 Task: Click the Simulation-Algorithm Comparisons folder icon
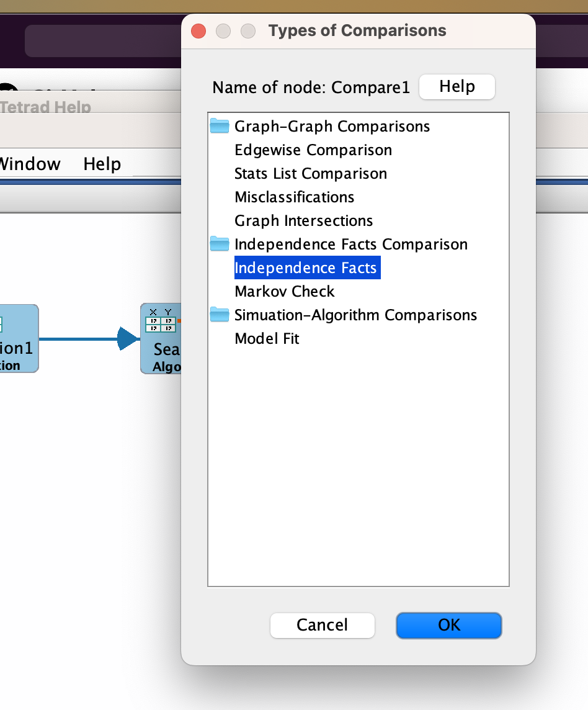(x=219, y=315)
